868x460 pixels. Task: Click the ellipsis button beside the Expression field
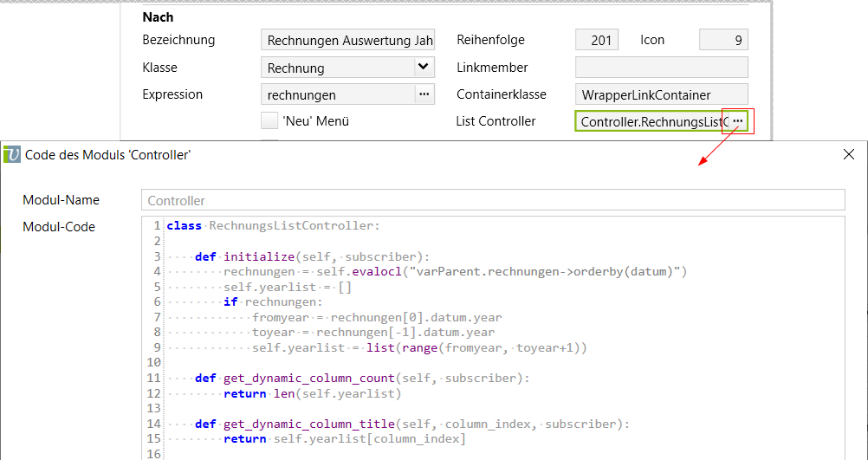424,94
